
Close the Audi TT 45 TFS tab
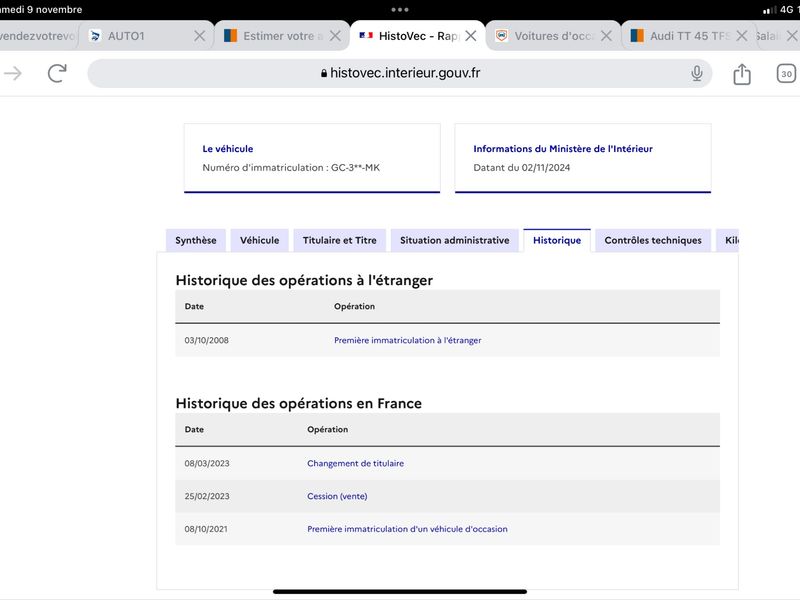tap(742, 36)
